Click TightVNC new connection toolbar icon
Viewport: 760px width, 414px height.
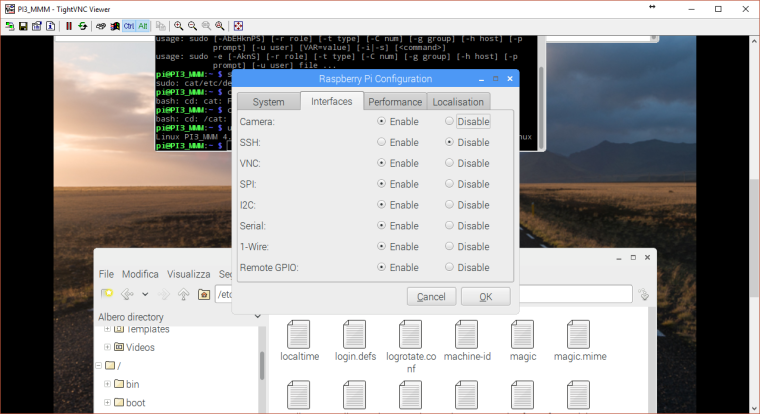[x=10, y=26]
